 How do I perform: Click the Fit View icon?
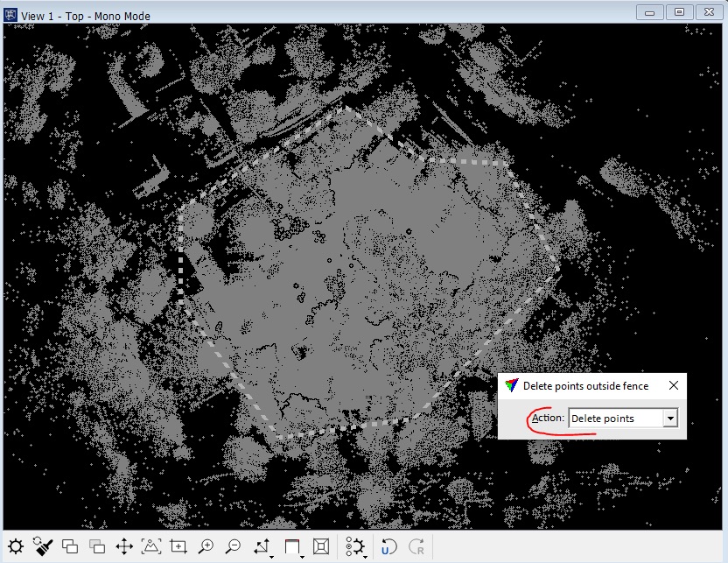pyautogui.click(x=150, y=545)
